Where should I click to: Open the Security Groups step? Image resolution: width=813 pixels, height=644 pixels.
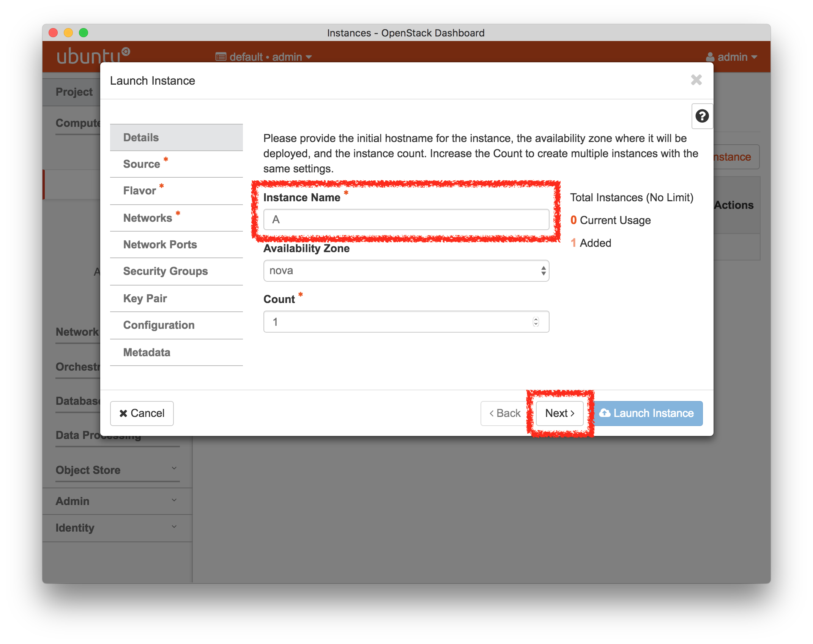pyautogui.click(x=176, y=271)
